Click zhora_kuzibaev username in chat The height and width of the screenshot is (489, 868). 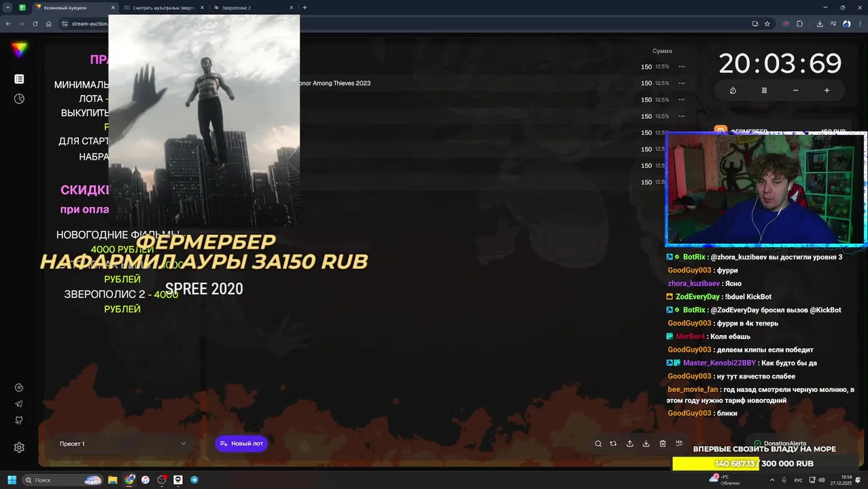pyautogui.click(x=693, y=283)
